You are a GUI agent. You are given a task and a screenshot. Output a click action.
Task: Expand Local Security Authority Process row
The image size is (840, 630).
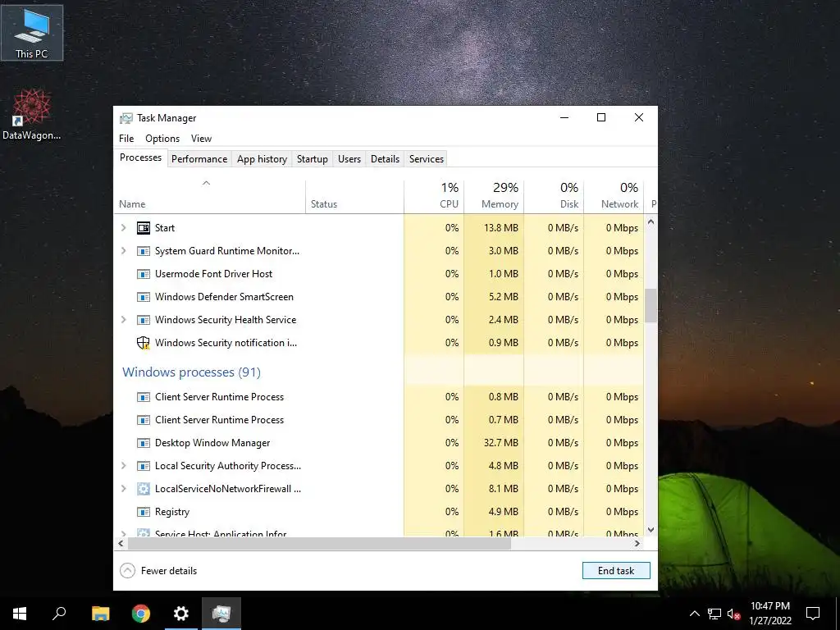coord(124,466)
